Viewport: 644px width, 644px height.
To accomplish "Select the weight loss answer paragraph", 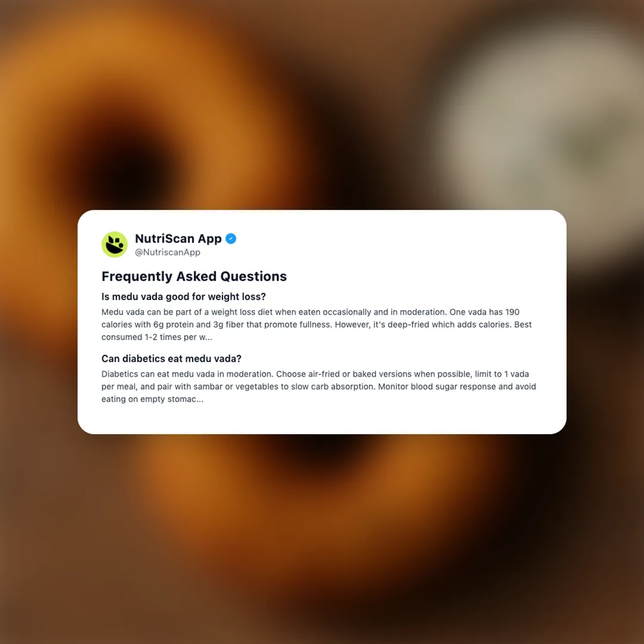I will (317, 324).
